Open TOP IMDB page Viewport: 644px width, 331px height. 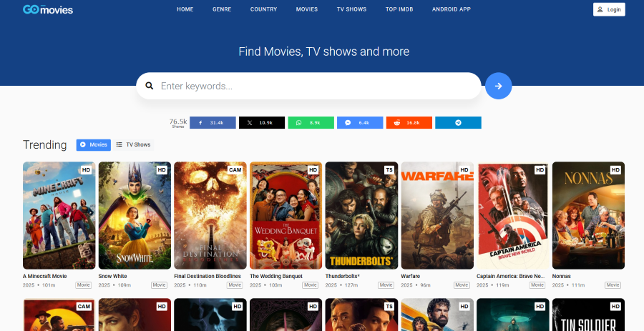[x=399, y=9]
